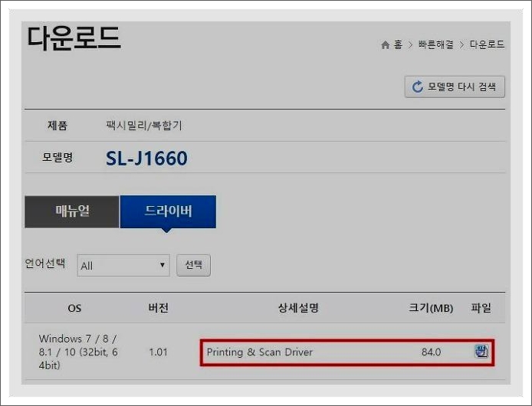Open the 빠른해결 breadcrumb link
This screenshot has height=406, width=532.
[436, 44]
